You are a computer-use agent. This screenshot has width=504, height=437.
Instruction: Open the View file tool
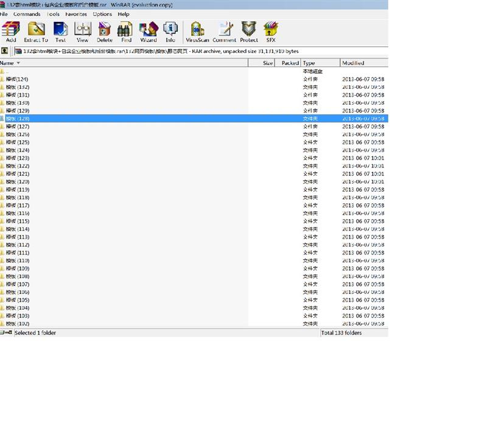click(82, 32)
